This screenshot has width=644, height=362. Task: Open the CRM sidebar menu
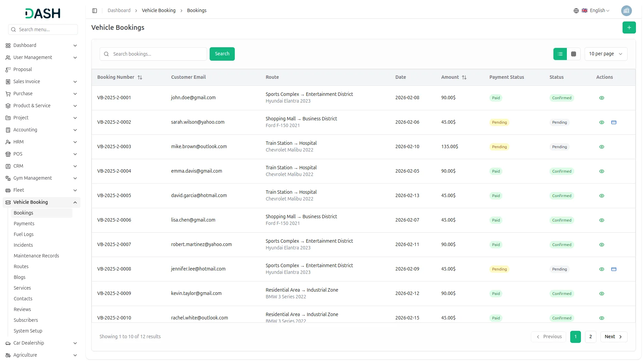(41, 166)
